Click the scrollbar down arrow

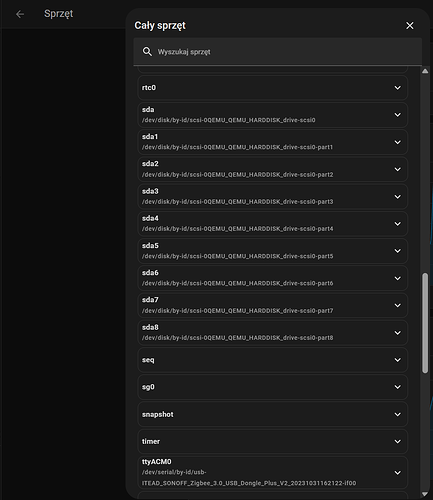pos(425,494)
